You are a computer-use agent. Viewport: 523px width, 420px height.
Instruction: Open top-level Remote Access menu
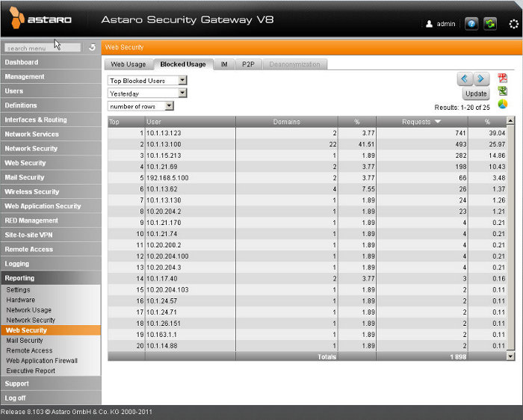[x=51, y=249]
